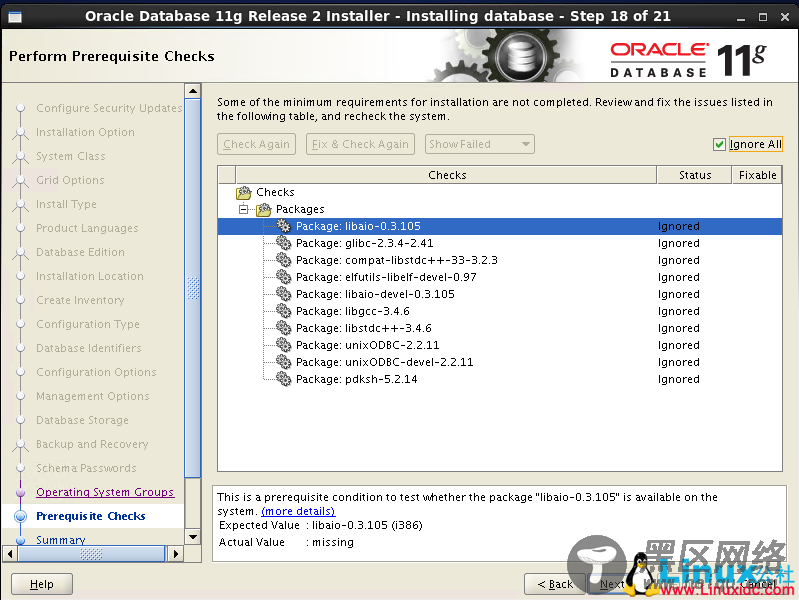Collapse the Packages tree node

pos(244,209)
